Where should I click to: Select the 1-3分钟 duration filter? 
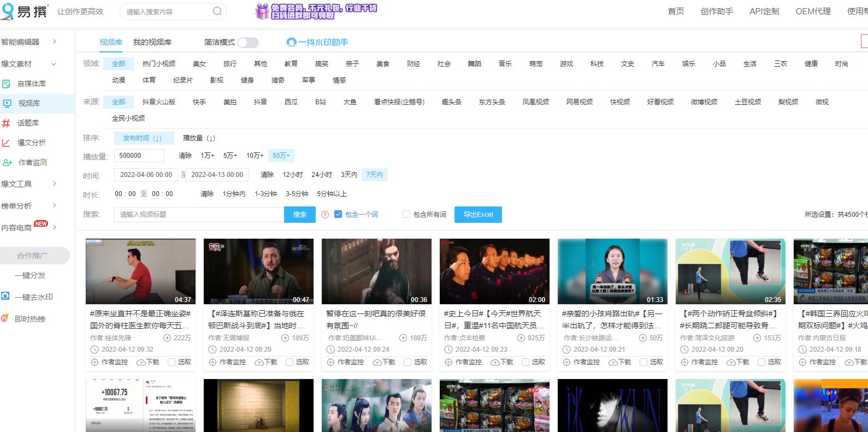click(265, 194)
